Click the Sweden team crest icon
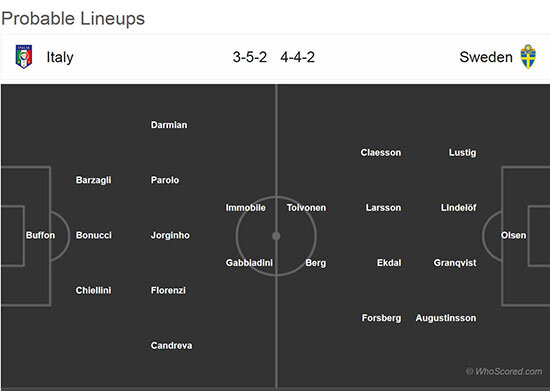550x391 pixels. pos(528,56)
